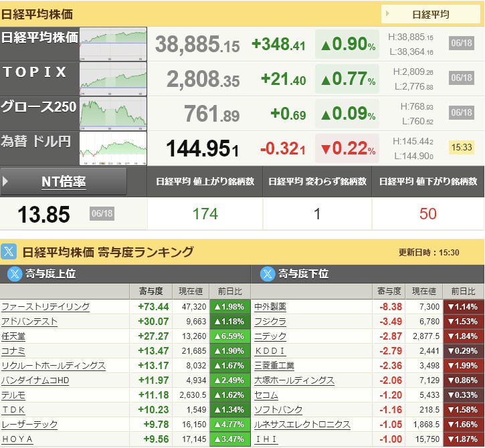Click the 値下がり銘柄数 column header

pos(428,181)
